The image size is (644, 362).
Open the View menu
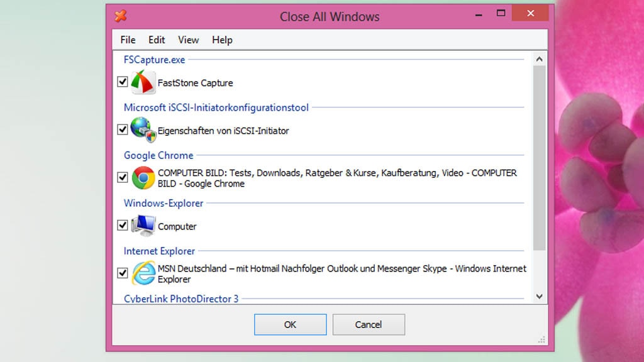[189, 40]
